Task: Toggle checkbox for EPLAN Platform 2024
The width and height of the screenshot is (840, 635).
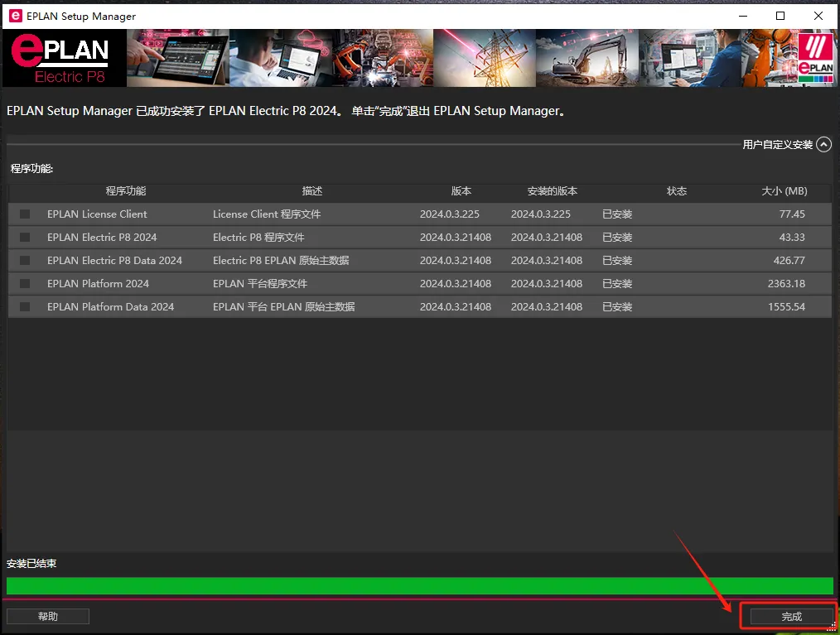Action: coord(25,284)
